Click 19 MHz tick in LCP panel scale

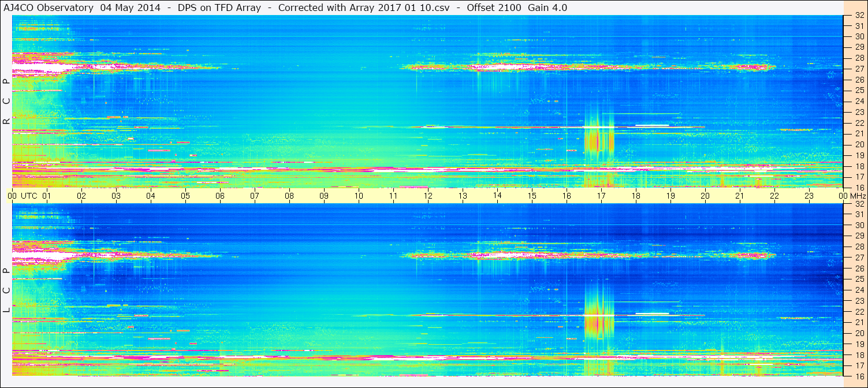859,344
